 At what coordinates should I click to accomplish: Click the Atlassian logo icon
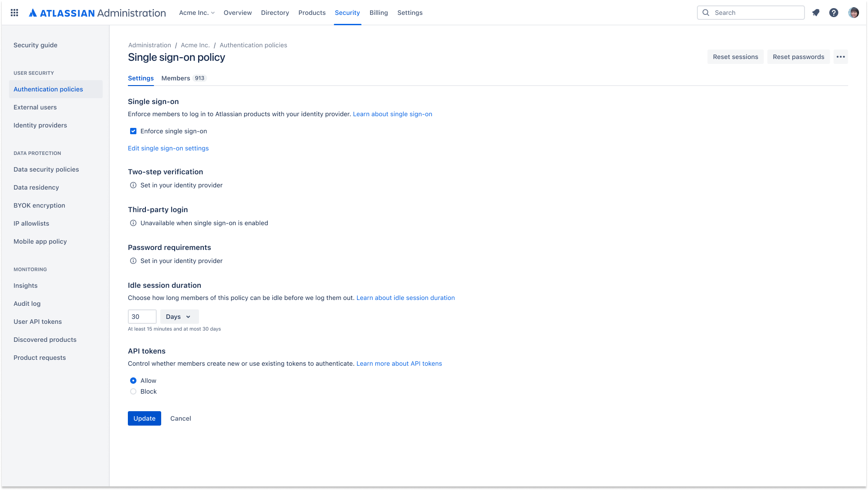32,12
